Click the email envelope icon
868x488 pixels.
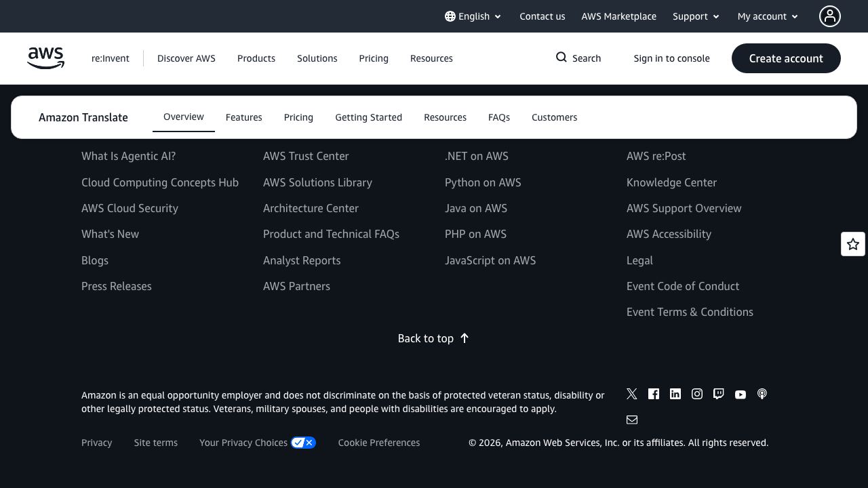click(x=632, y=420)
